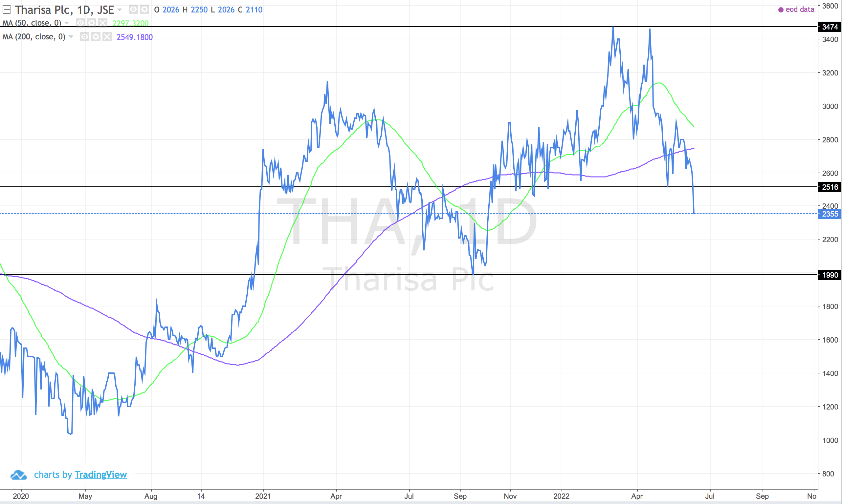Click the MA (50, close, 0) legend label
The height and width of the screenshot is (504, 842).
click(32, 23)
